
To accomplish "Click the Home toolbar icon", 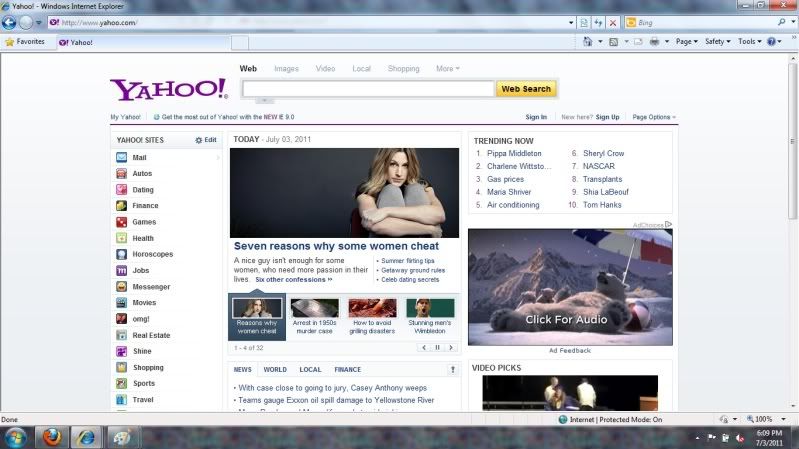I will coord(588,41).
